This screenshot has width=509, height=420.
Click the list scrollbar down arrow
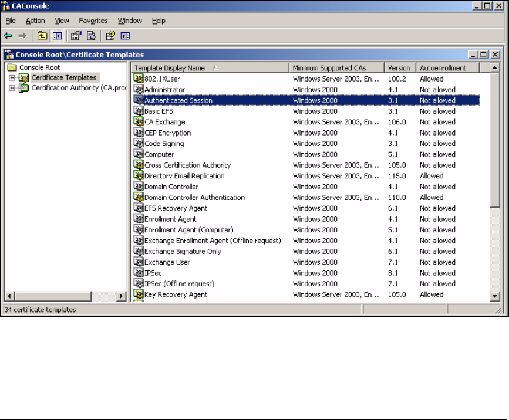tap(495, 296)
